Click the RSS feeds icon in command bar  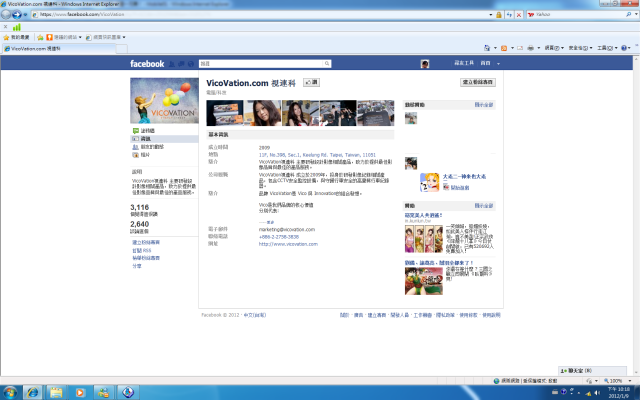504,48
